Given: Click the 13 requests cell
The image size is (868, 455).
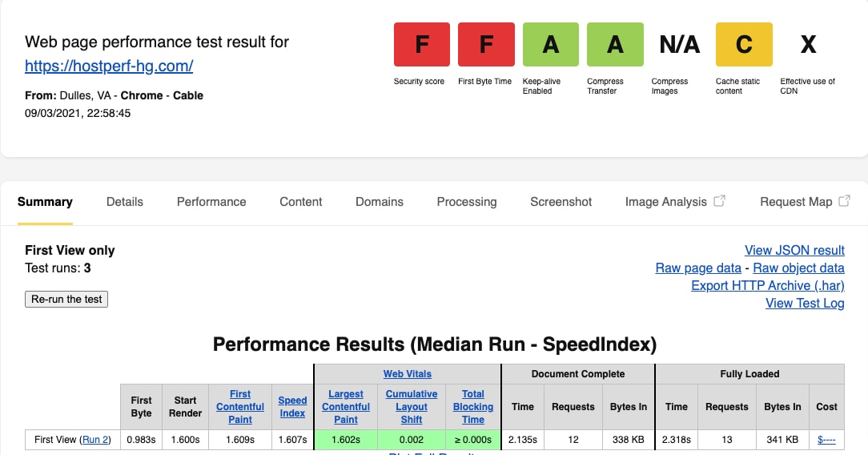Looking at the screenshot, I should click(727, 440).
